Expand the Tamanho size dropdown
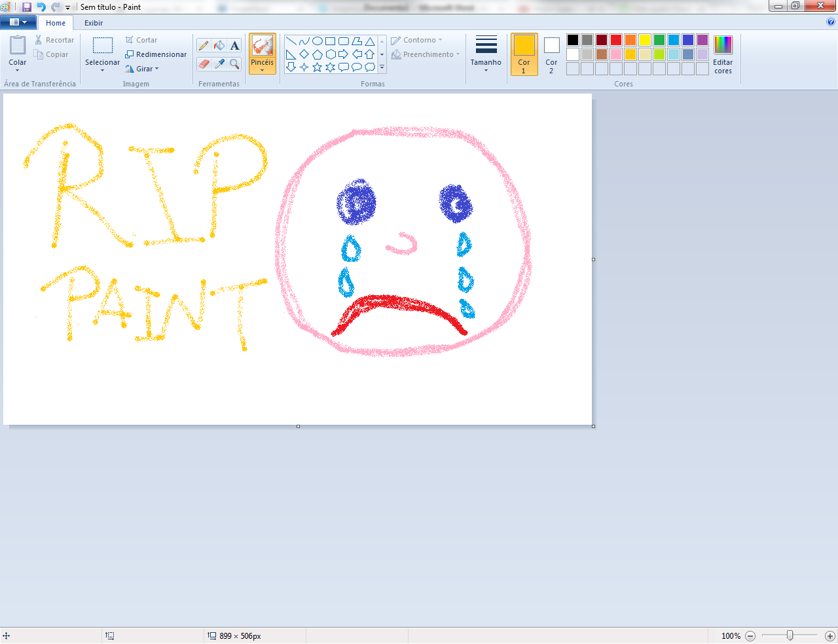This screenshot has width=838, height=644. (x=486, y=66)
